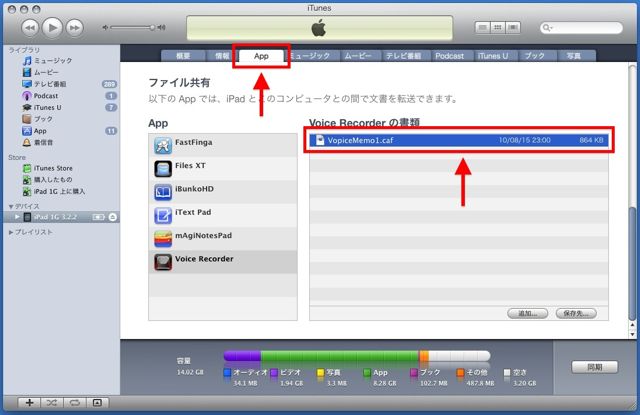Select mAgiNotesPad in the App list
The height and width of the screenshot is (415, 640).
pos(223,238)
